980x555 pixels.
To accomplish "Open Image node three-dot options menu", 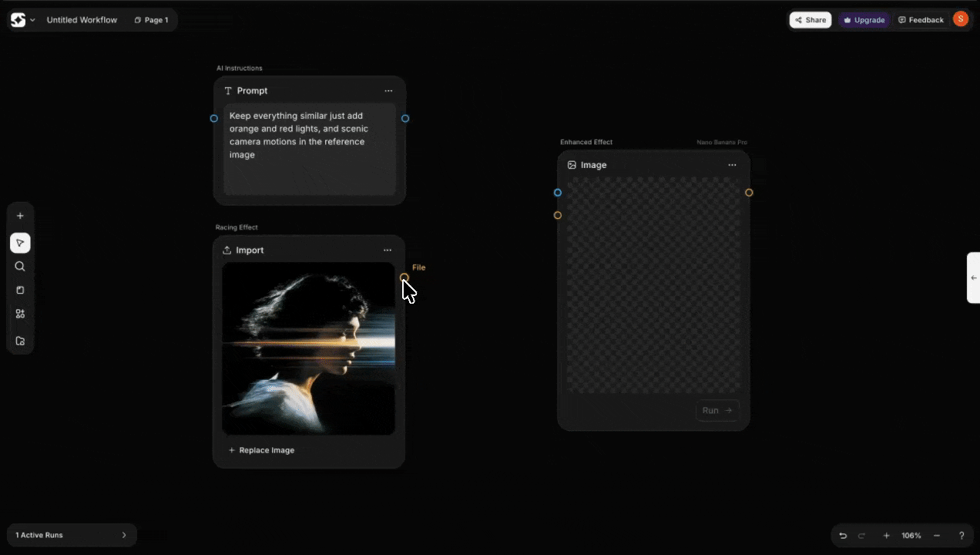I will (732, 165).
